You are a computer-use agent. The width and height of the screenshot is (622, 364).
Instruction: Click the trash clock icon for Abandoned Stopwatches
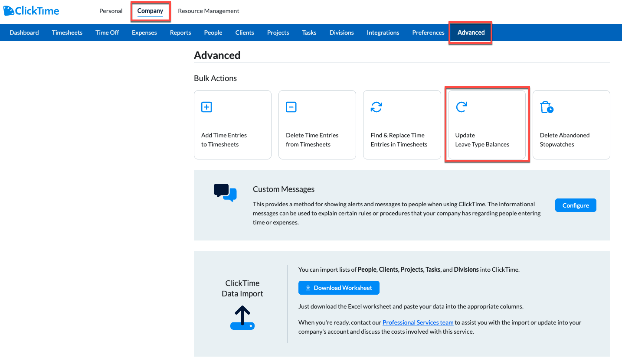coord(547,107)
